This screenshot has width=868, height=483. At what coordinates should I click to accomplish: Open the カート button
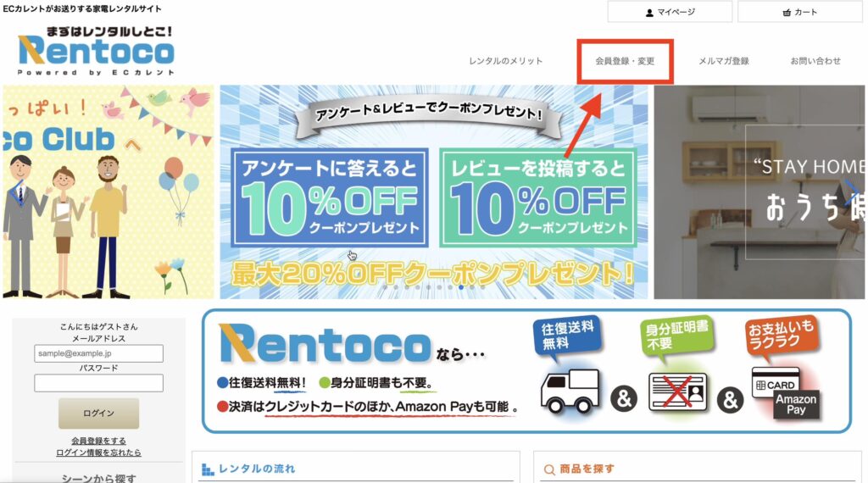(800, 12)
